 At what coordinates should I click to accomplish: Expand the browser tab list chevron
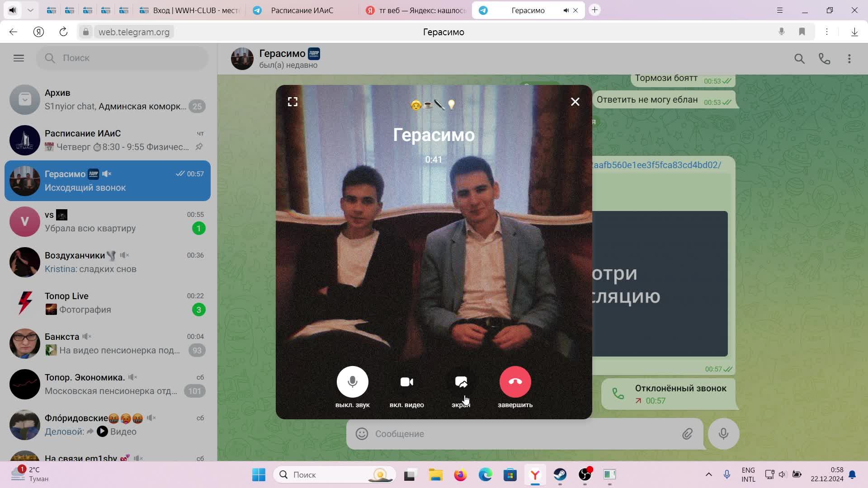[x=30, y=10]
